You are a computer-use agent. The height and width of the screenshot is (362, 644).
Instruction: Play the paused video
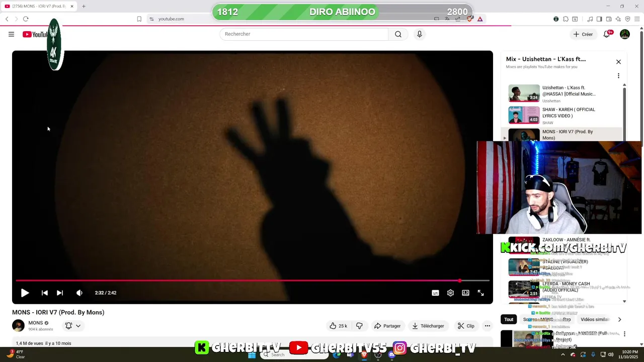25,293
